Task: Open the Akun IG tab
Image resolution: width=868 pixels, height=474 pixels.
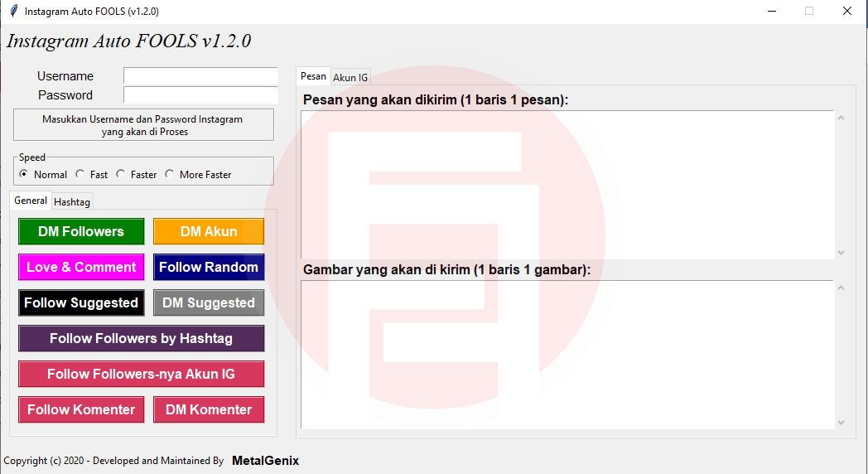Action: (x=350, y=78)
